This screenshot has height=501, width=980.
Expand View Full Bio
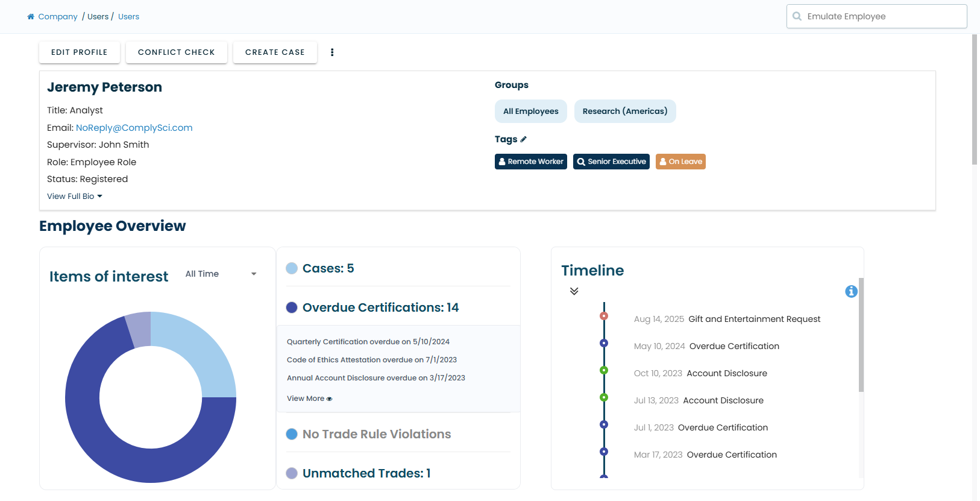coord(74,197)
